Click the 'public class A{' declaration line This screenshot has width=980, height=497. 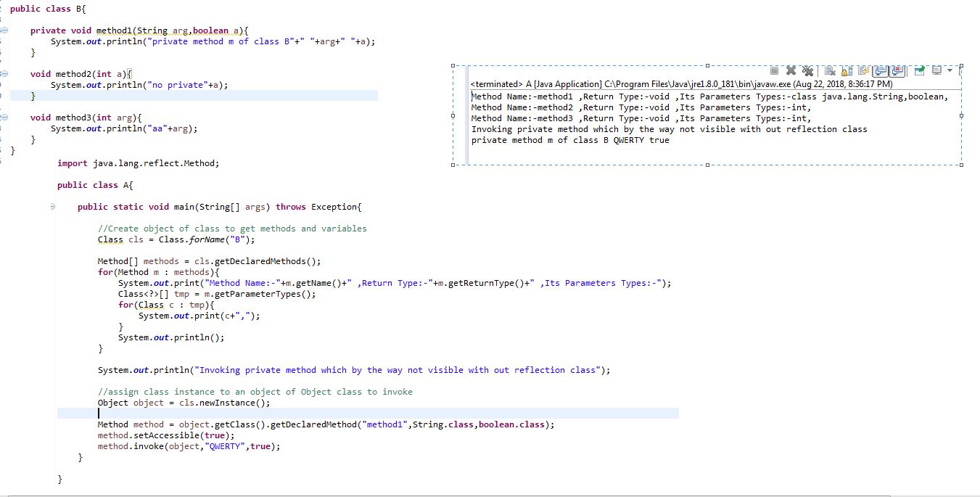tap(96, 185)
